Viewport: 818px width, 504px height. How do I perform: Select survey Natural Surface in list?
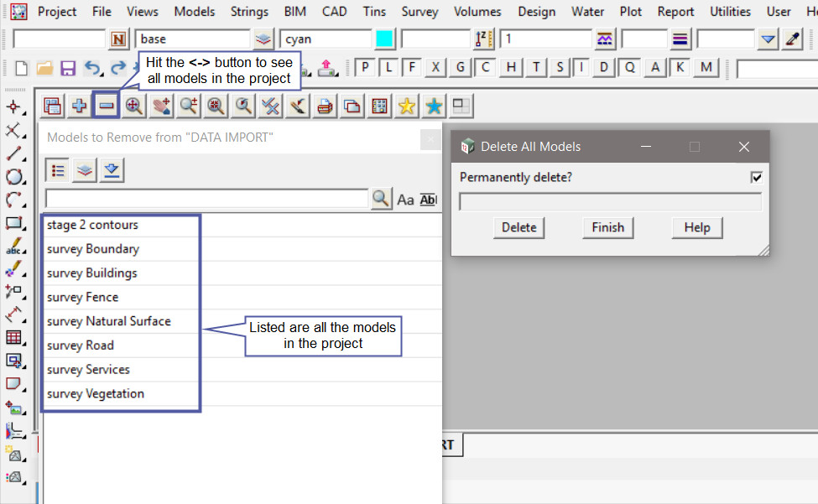[109, 321]
